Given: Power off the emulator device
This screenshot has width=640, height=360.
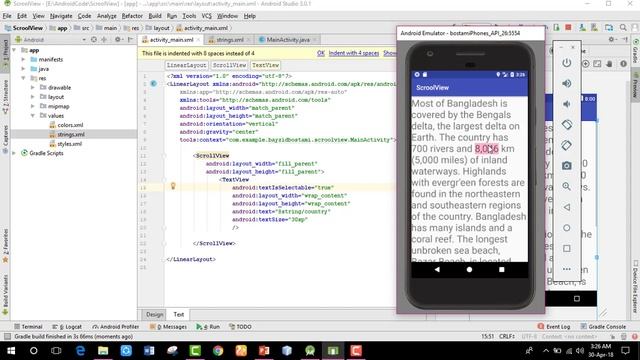Looking at the screenshot, I should (567, 63).
